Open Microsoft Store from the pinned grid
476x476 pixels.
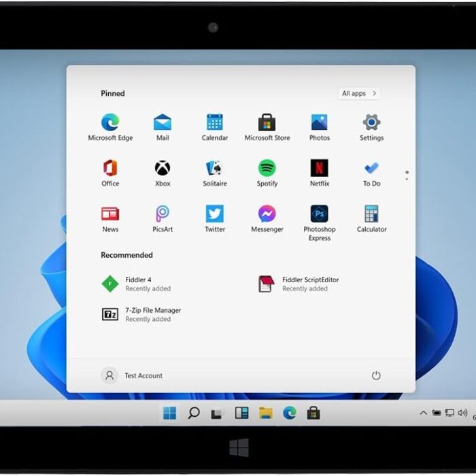267,127
